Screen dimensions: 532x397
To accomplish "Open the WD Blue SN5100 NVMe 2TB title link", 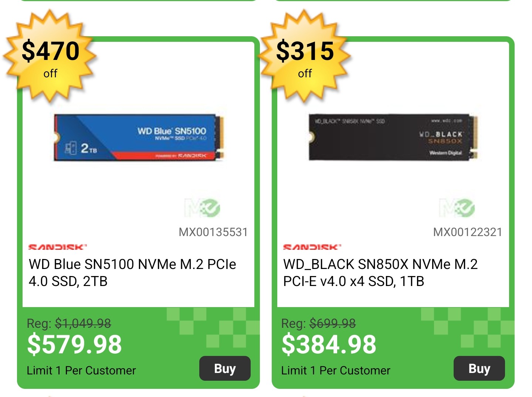I will click(132, 273).
